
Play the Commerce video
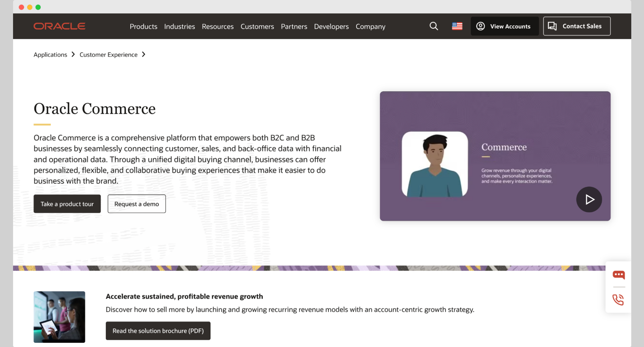589,199
